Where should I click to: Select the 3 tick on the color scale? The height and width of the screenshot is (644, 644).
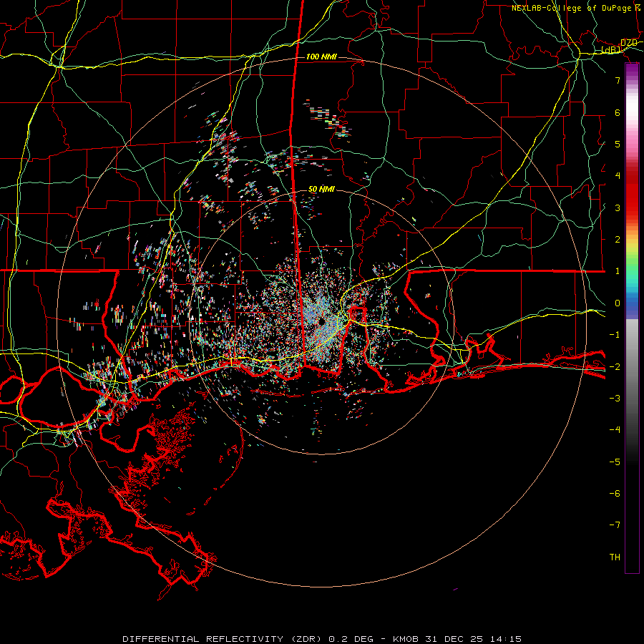coord(618,208)
